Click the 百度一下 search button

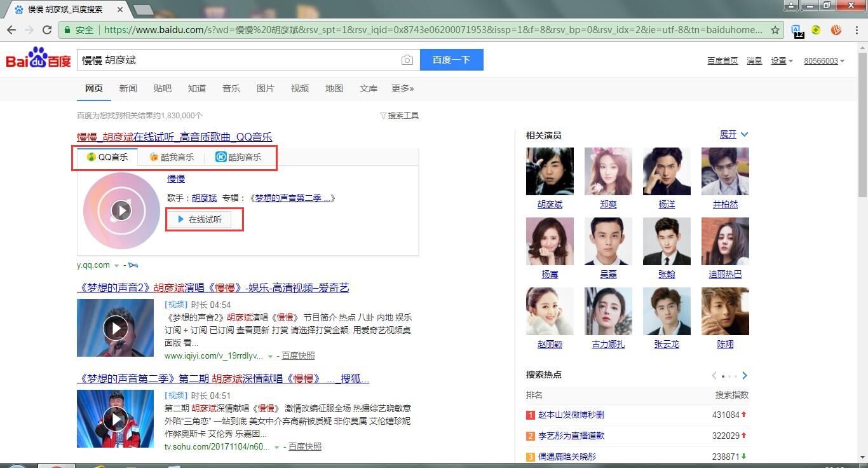click(451, 59)
